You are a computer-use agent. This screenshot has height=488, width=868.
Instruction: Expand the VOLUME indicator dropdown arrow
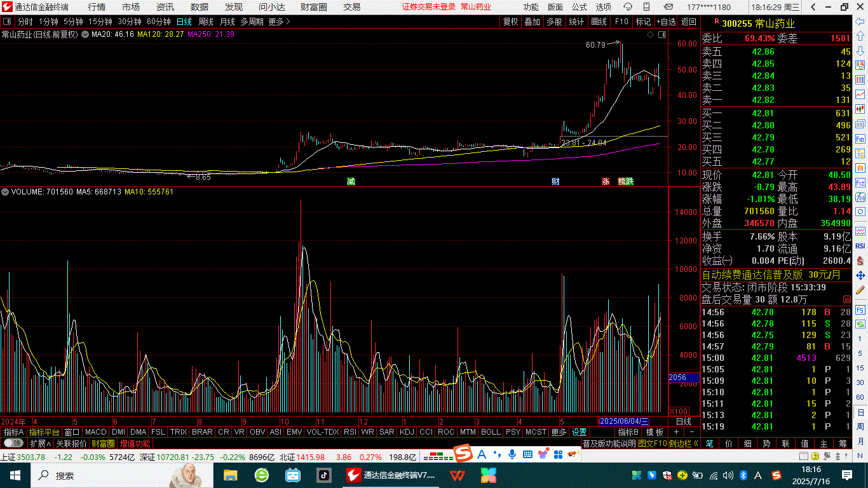(x=5, y=191)
